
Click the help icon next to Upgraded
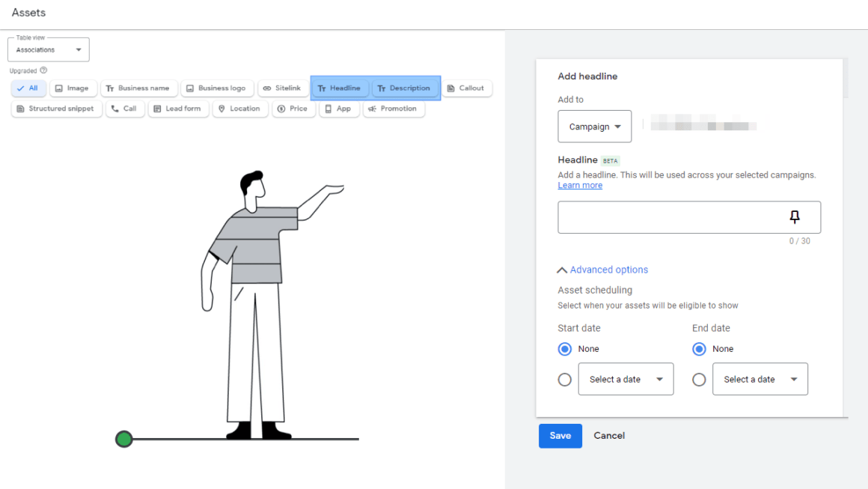43,70
